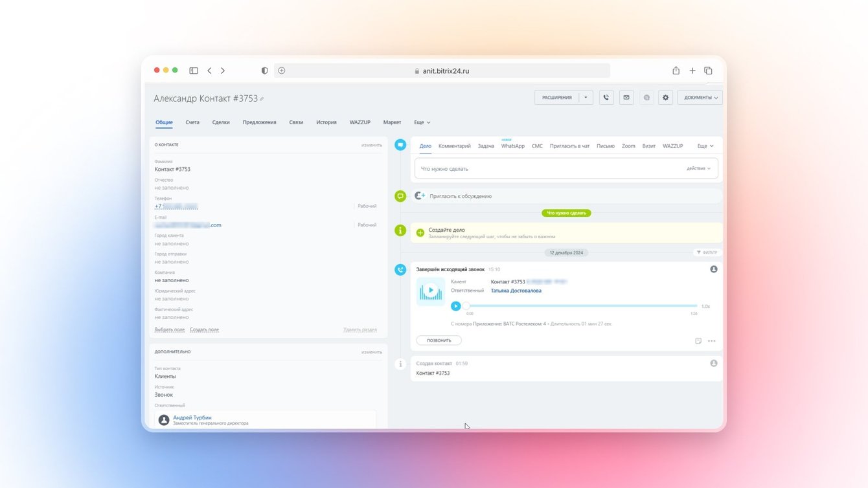Select the Zoom activity tab
This screenshot has width=868, height=488.
[628, 146]
